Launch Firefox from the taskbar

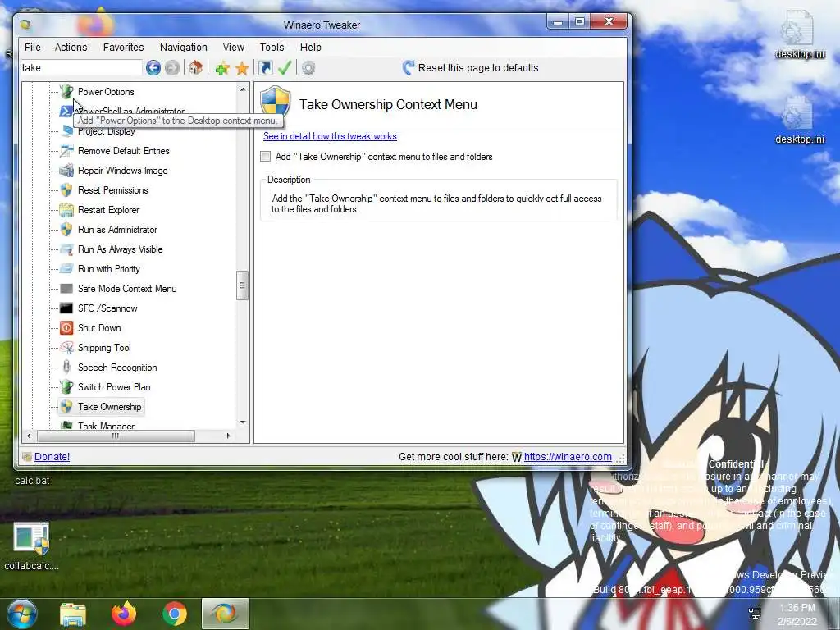click(x=124, y=614)
